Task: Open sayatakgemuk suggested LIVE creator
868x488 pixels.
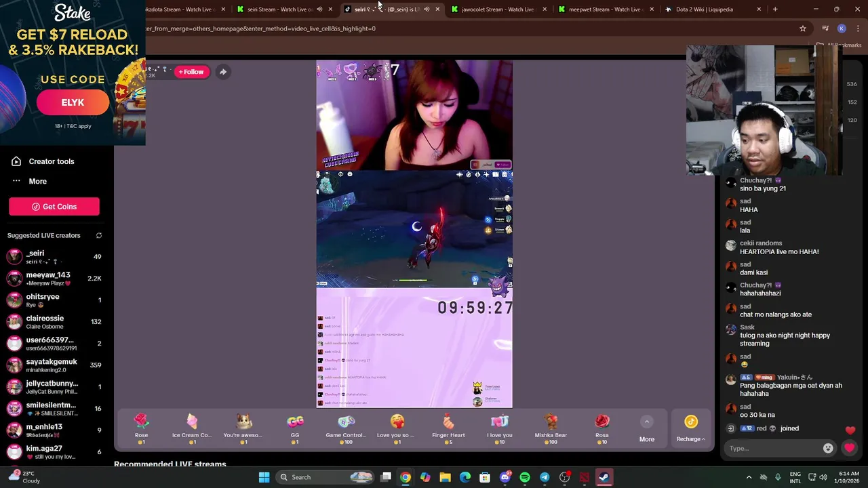Action: 54,365
